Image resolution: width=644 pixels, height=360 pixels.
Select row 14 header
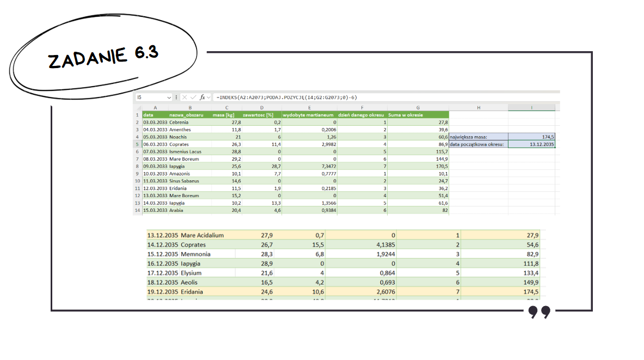(x=137, y=210)
